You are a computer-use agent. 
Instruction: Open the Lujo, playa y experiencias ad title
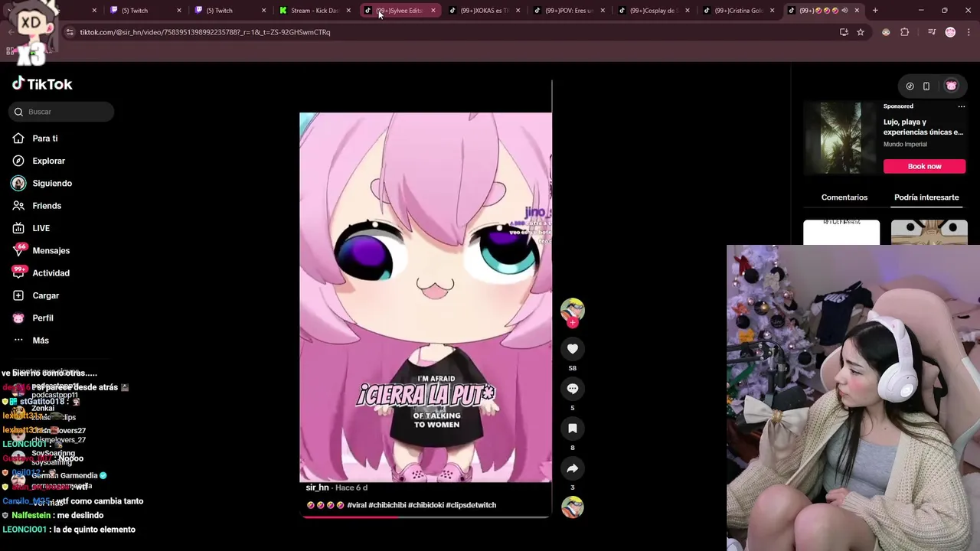pyautogui.click(x=923, y=127)
